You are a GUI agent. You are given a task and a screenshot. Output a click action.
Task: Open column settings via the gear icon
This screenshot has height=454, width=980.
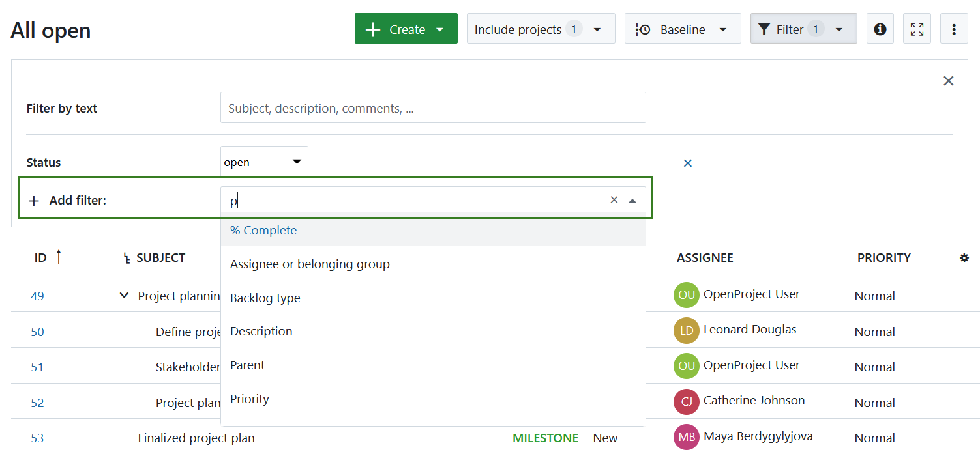[964, 257]
